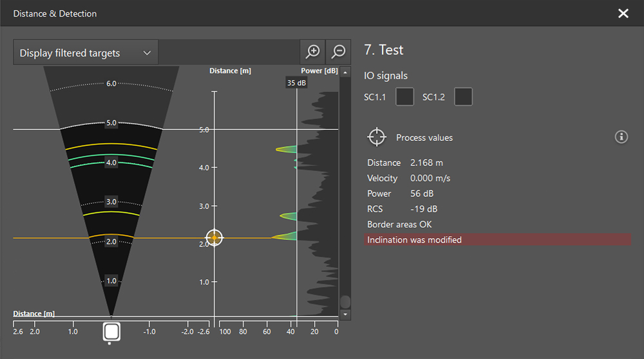
Task: Click the yellow power peak near 4.5 m
Action: click(286, 149)
